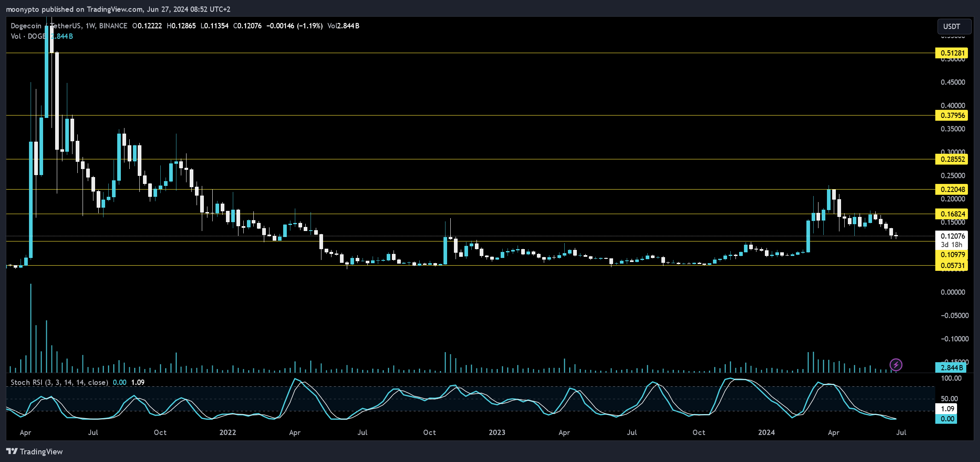Click the 0.45000 price axis tick
This screenshot has height=462, width=980.
coord(953,82)
